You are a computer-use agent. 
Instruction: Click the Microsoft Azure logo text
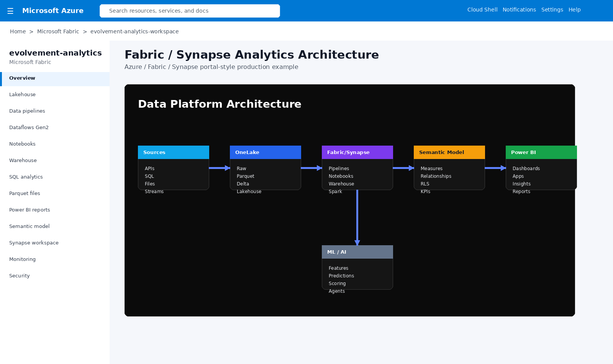pyautogui.click(x=53, y=11)
